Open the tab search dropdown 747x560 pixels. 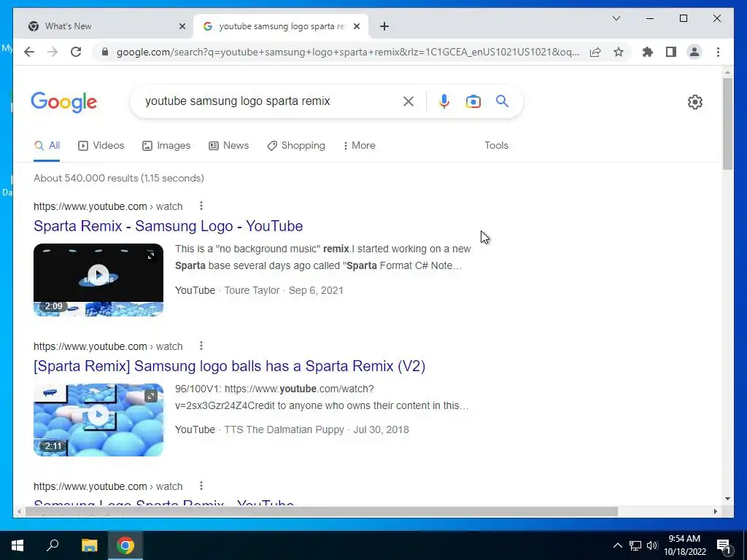pyautogui.click(x=616, y=18)
